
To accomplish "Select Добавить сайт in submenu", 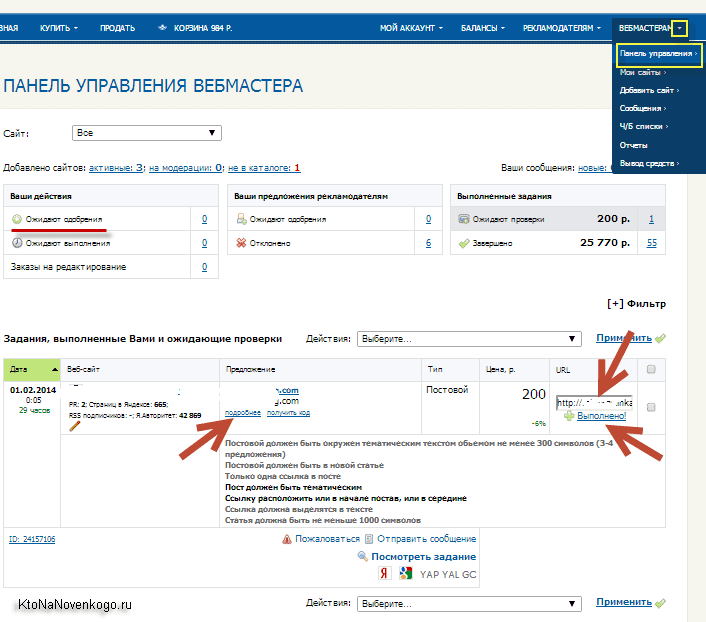I will 649,91.
